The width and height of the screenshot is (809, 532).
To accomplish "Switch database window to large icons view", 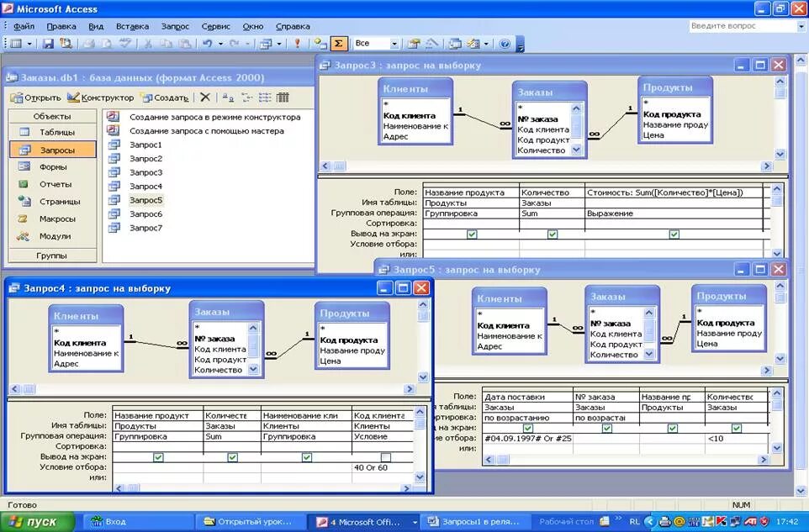I will point(228,97).
